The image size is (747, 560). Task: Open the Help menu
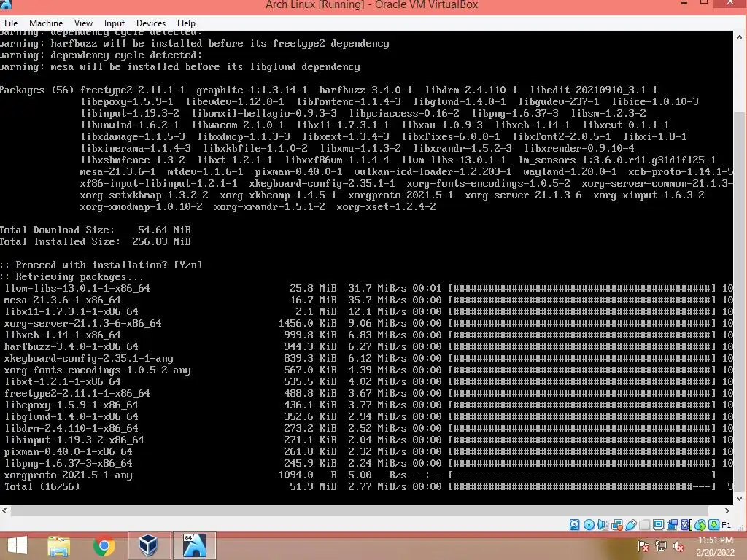tap(186, 23)
